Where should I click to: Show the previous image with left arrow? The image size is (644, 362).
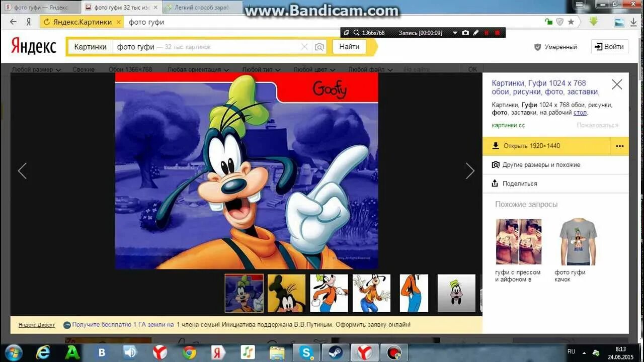click(22, 171)
